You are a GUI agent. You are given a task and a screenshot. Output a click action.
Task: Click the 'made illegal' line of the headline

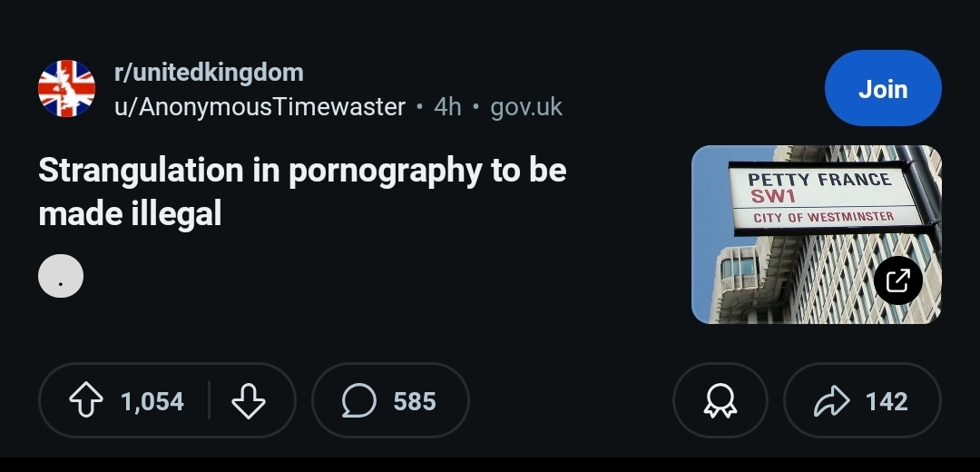tap(130, 214)
